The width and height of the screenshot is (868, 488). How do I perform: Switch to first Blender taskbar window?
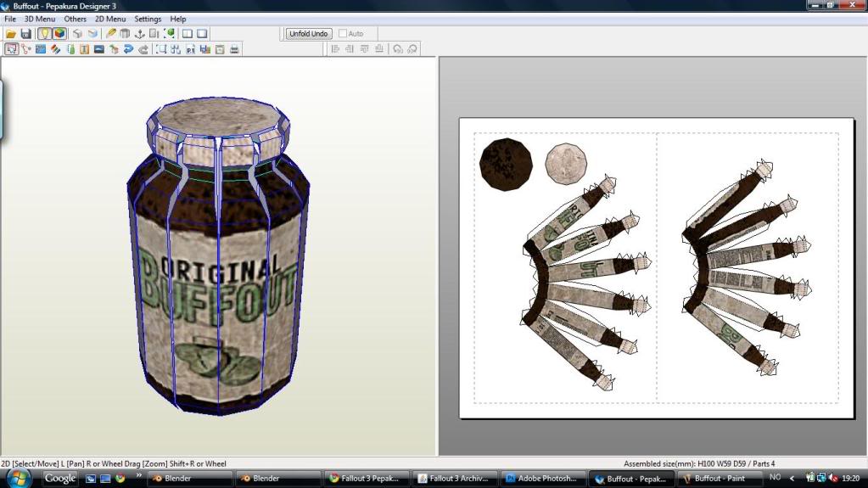(189, 478)
